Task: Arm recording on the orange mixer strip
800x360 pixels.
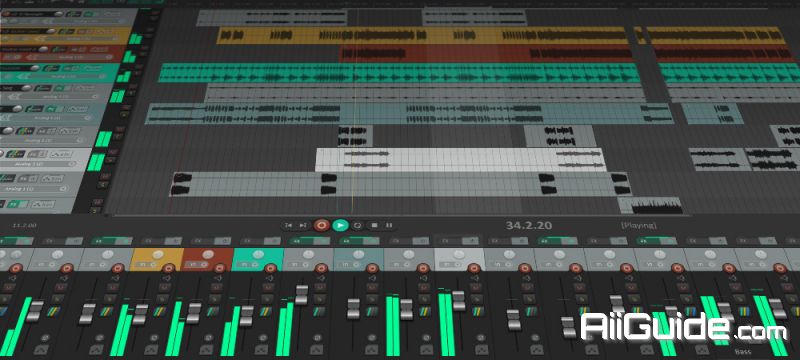Action: click(168, 268)
